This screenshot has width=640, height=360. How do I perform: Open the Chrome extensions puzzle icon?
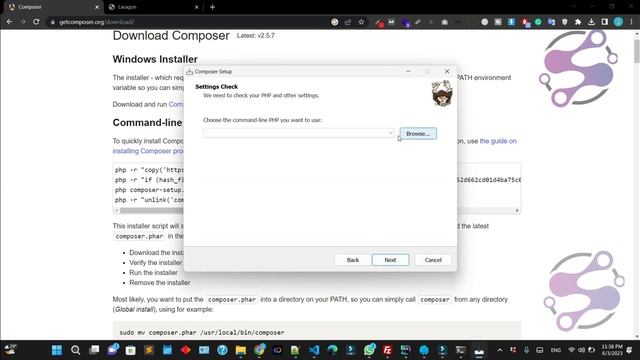(578, 22)
